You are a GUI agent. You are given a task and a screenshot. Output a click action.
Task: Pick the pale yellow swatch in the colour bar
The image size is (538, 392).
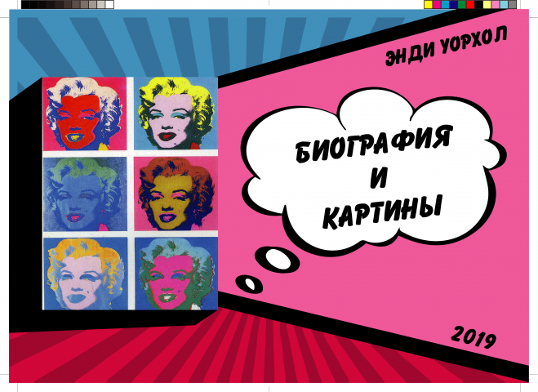[x=487, y=4]
